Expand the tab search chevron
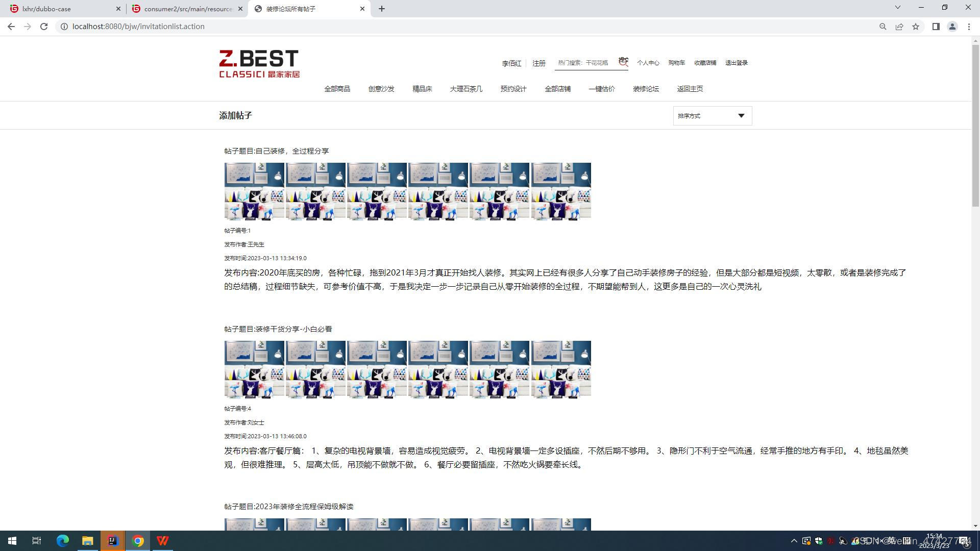 [897, 8]
